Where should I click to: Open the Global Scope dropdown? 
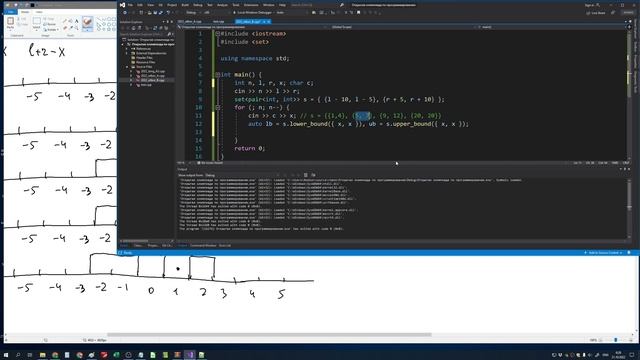tap(402, 27)
